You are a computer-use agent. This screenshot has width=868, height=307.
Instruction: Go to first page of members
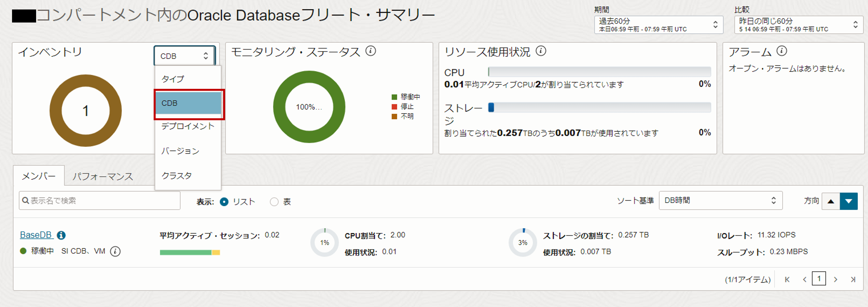pos(787,279)
